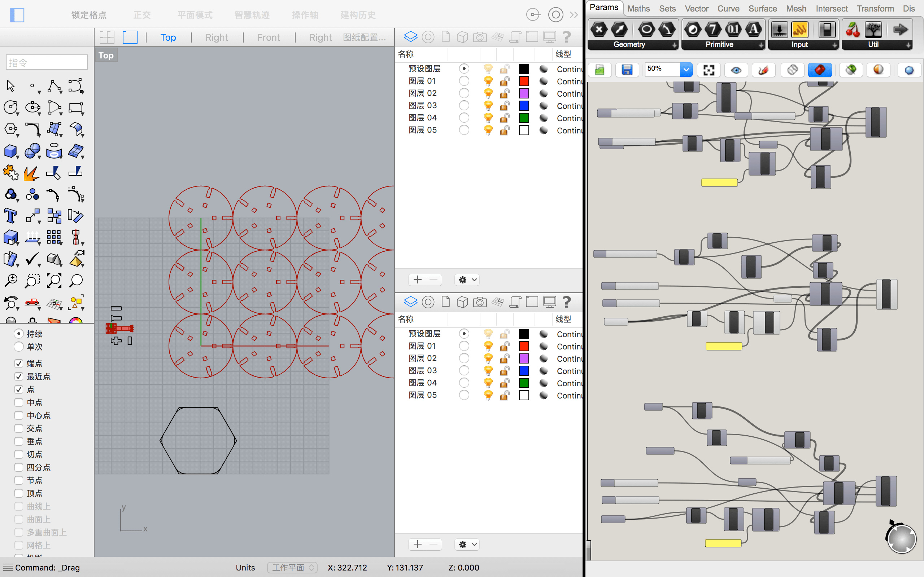Image resolution: width=924 pixels, height=577 pixels.
Task: Select the 单次 radio button
Action: (19, 347)
